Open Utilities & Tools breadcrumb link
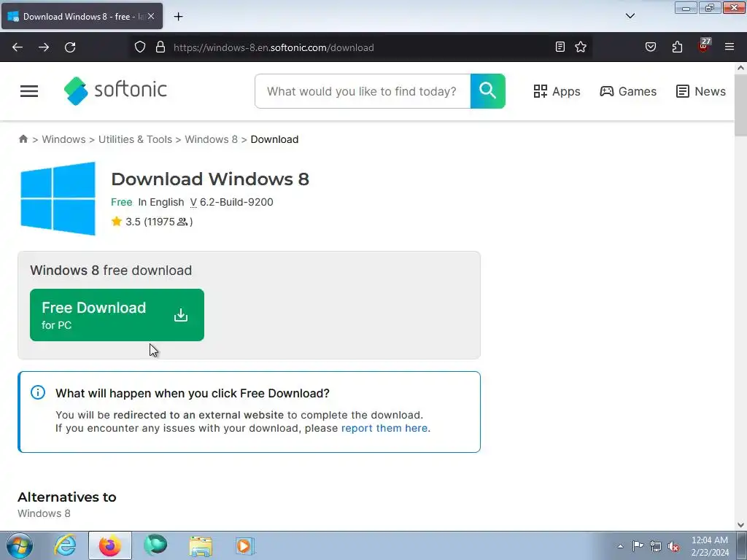747x560 pixels. [135, 139]
